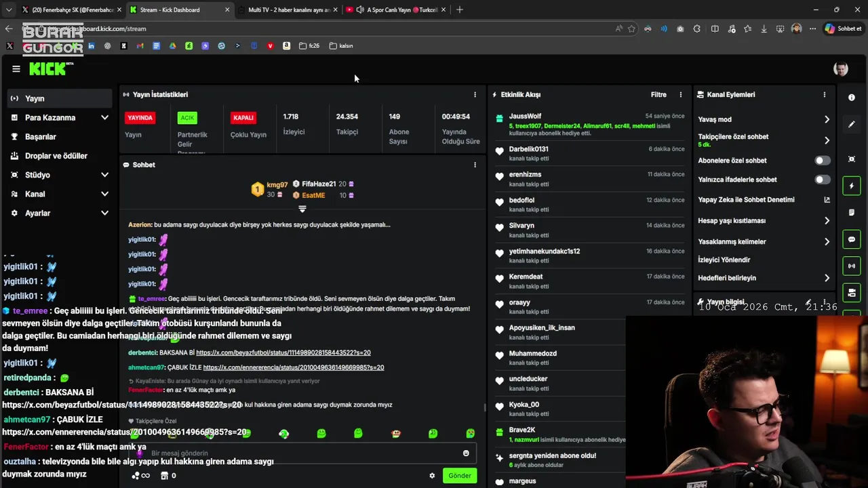
Task: Collapse pinned gifters arrow in Sohbet
Action: 302,209
